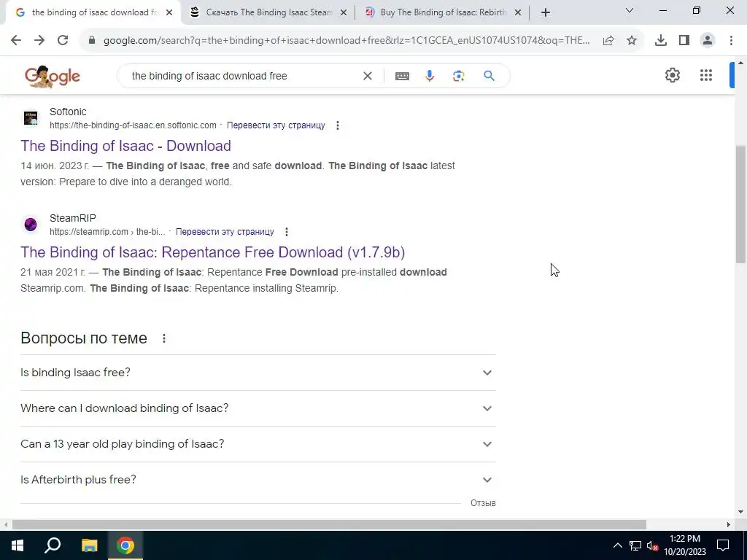
Task: Switch to the Скачать The Binding Isaac tab
Action: 268,12
